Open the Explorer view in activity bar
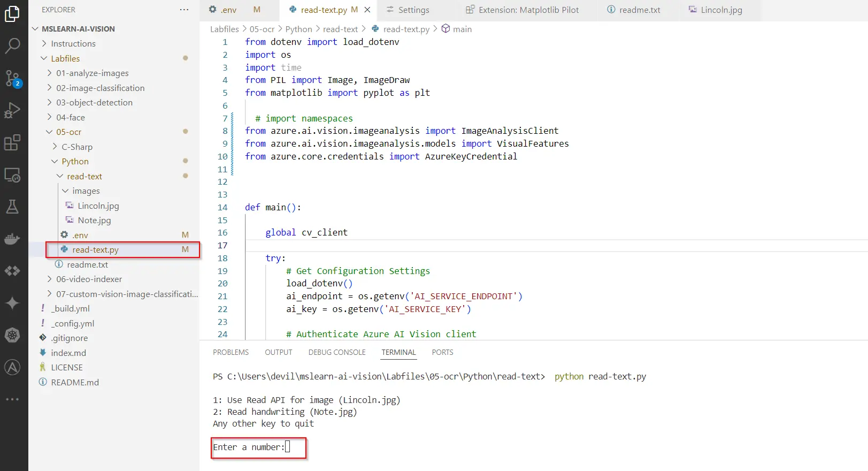 12,14
